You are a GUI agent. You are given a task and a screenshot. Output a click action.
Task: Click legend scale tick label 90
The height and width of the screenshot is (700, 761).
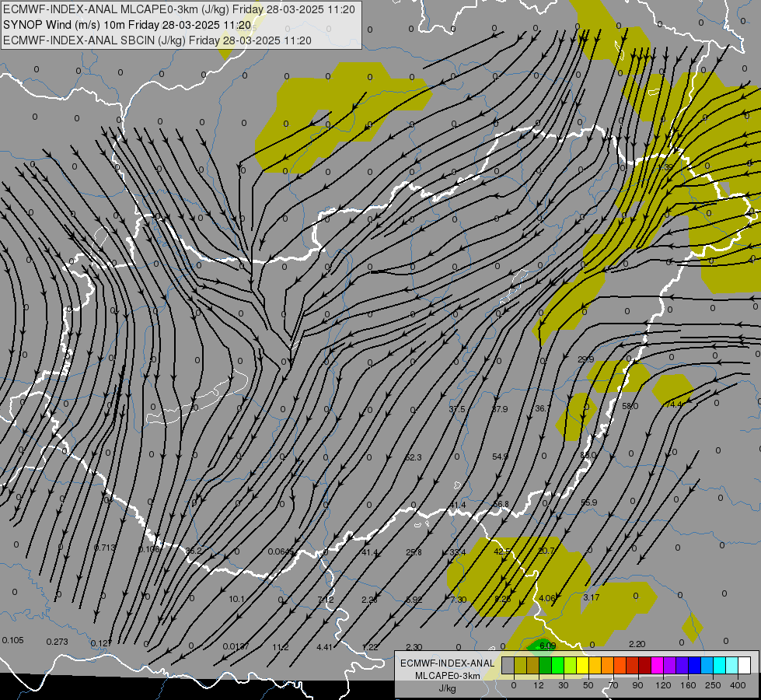click(x=637, y=685)
